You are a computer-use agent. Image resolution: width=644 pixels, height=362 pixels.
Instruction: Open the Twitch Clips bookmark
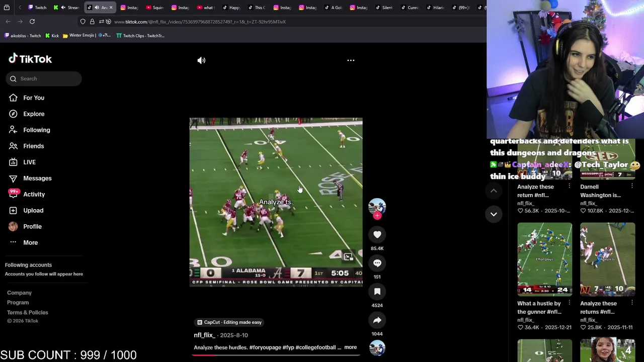coord(140,36)
